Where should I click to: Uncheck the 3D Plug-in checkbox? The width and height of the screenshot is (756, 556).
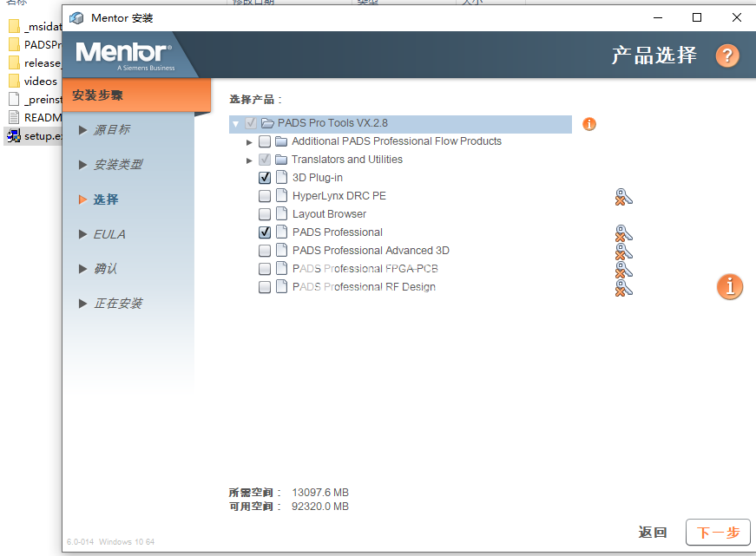[x=265, y=178]
